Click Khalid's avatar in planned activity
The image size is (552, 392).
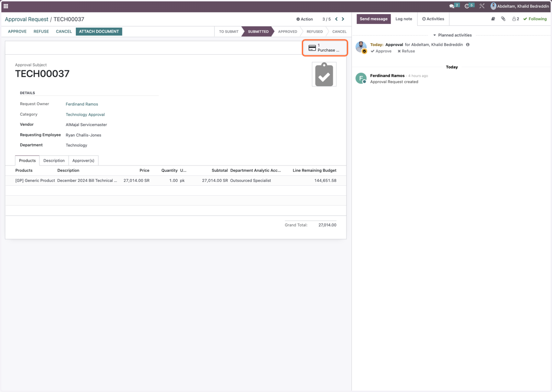(x=361, y=47)
